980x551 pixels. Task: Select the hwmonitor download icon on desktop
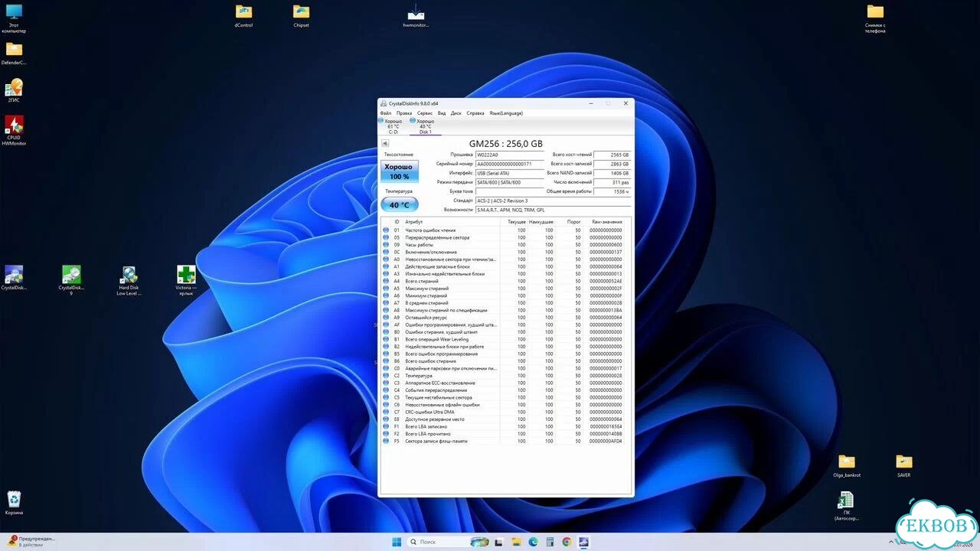(x=416, y=15)
